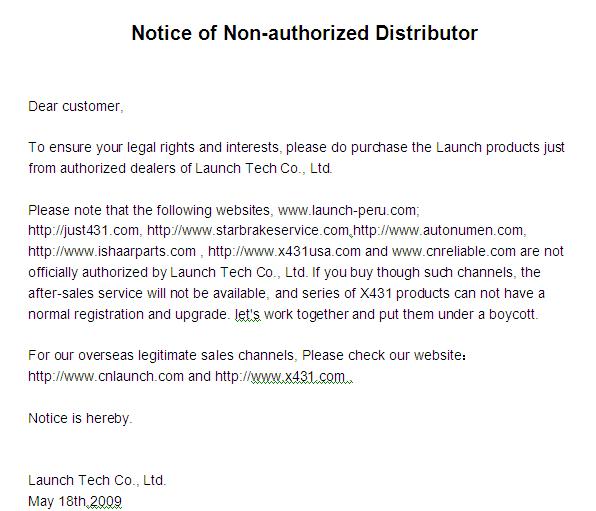
Task: Click the http://www.x431usa.com address
Action: pyautogui.click(x=284, y=251)
